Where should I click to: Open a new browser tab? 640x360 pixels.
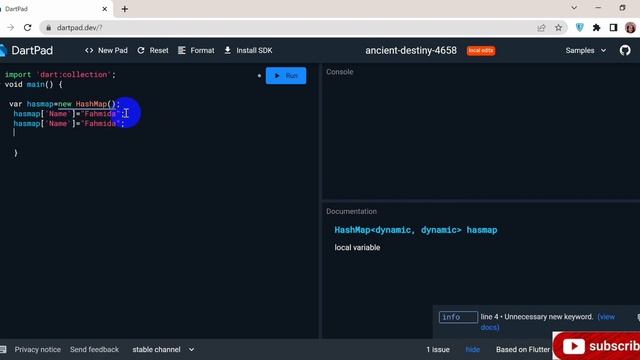tap(125, 9)
